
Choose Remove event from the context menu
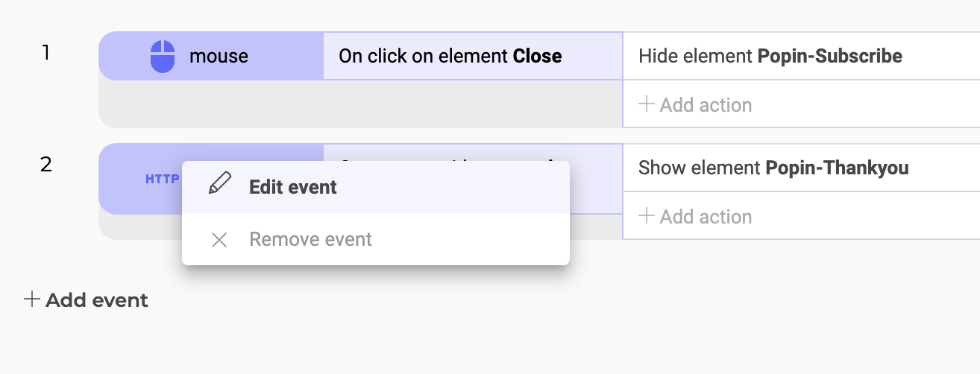tap(376, 239)
